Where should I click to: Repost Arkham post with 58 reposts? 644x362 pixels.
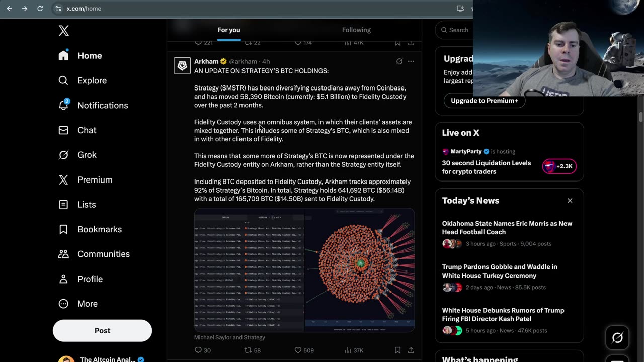point(253,350)
